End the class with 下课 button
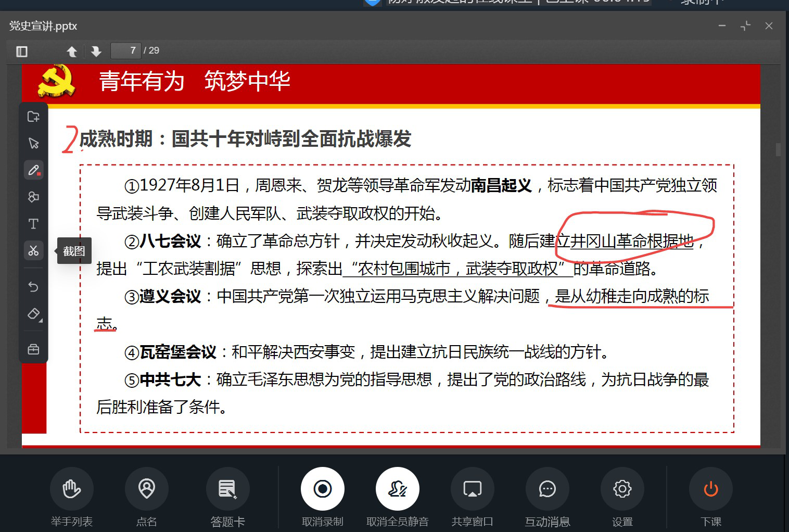This screenshot has height=532, width=789. pos(710,489)
